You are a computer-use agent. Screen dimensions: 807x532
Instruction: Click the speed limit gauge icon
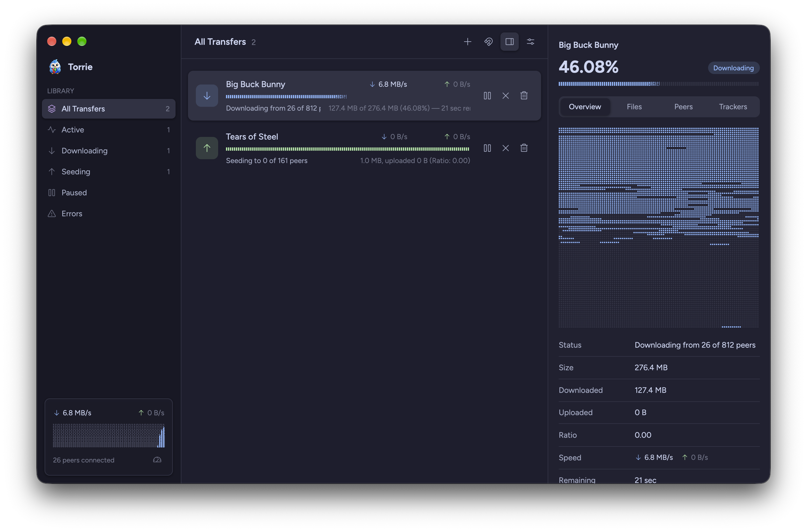tap(157, 460)
